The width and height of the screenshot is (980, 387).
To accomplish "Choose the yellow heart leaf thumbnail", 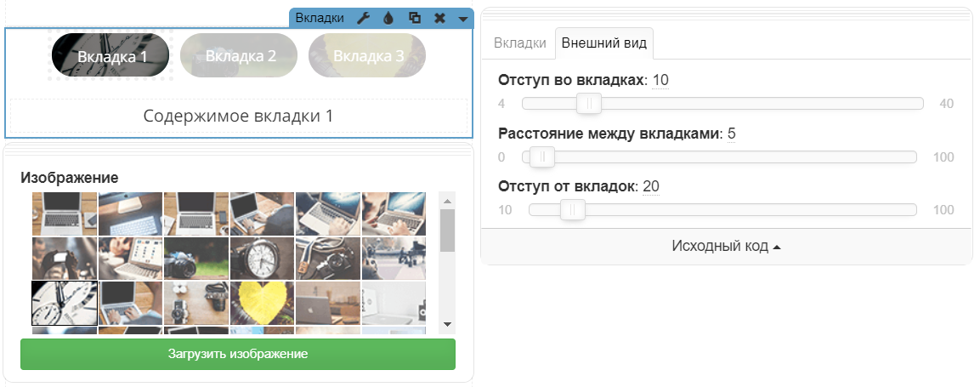I will [262, 304].
